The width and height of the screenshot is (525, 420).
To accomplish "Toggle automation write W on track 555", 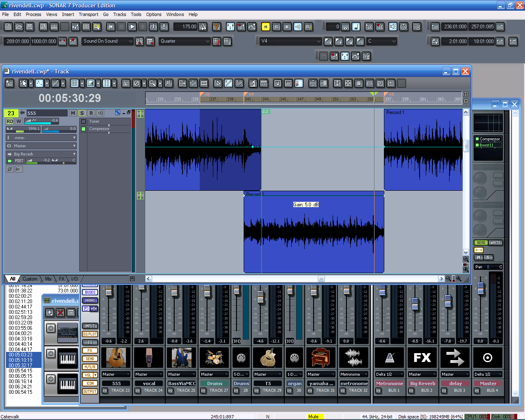I will (x=19, y=121).
